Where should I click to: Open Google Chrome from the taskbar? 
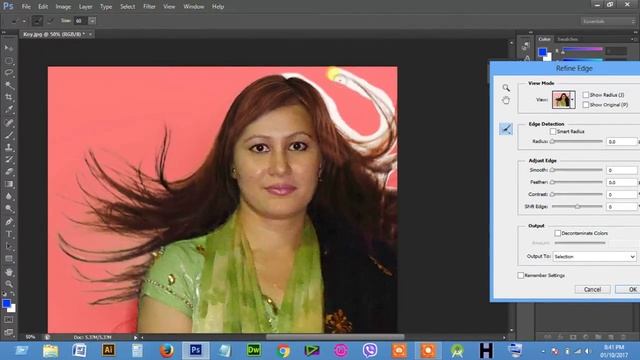[282, 350]
